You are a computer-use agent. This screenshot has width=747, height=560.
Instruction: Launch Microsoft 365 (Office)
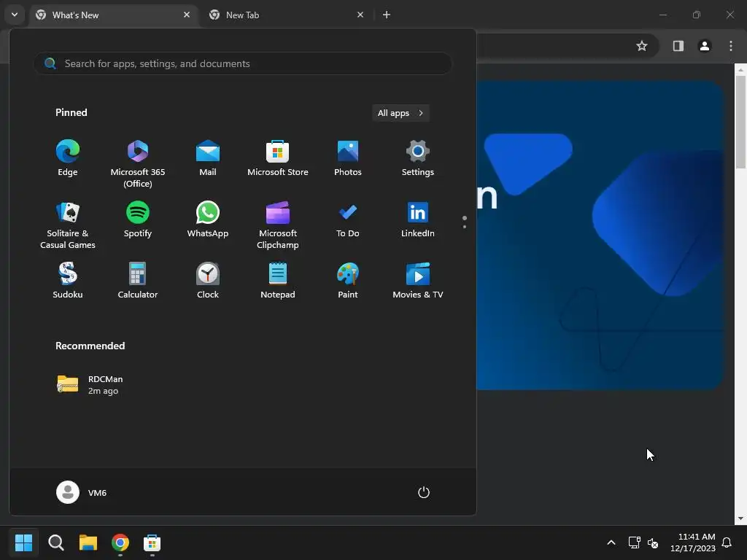pos(138,164)
